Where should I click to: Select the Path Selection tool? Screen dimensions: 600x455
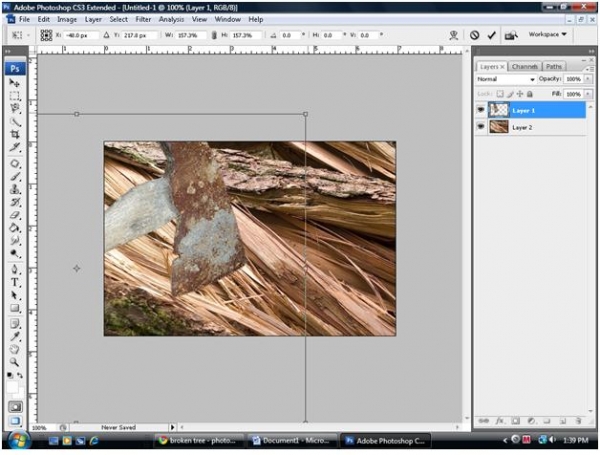click(15, 295)
